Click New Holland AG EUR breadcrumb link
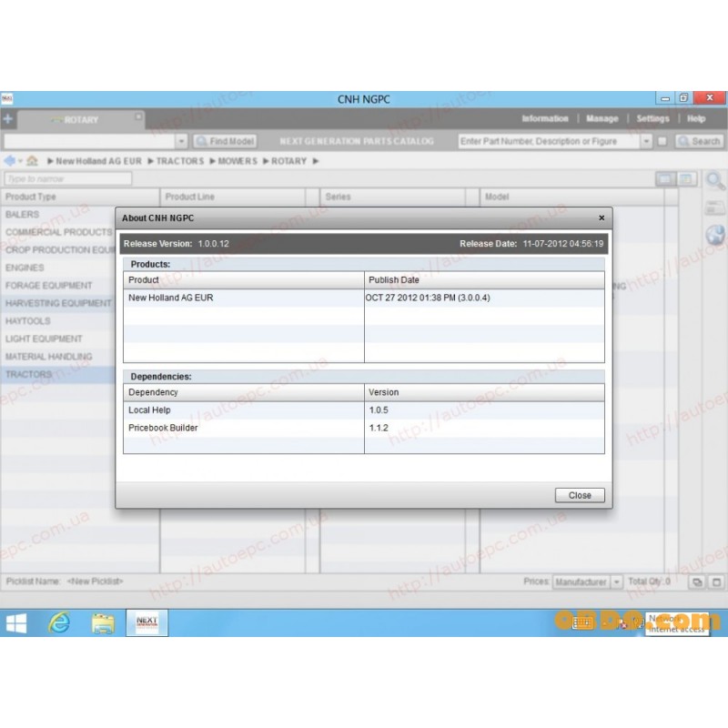Viewport: 728px width, 728px height. [98, 161]
